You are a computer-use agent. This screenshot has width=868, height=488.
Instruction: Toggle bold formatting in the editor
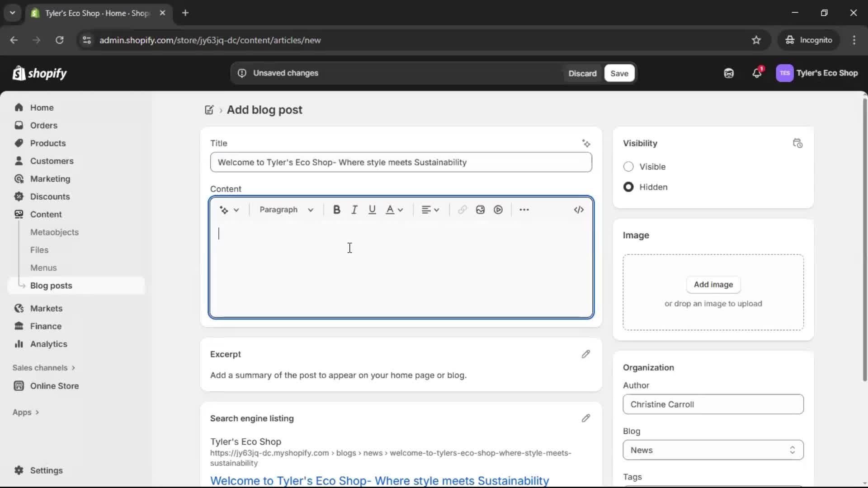337,210
